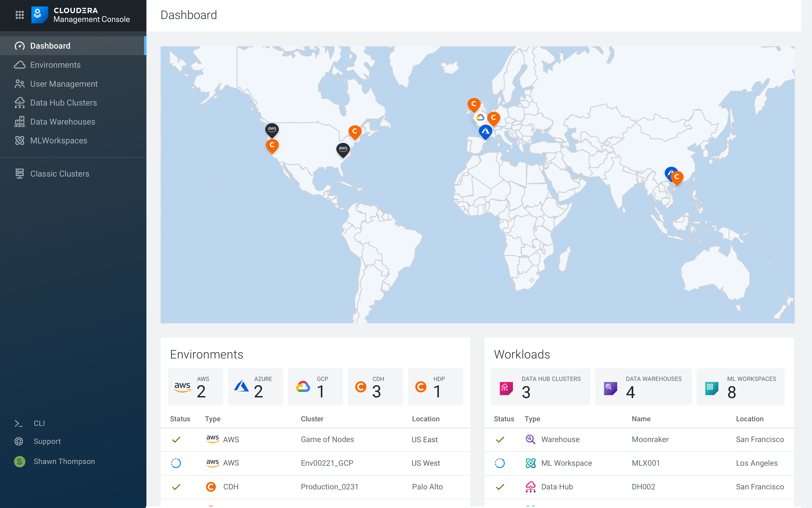This screenshot has height=508, width=812.
Task: Click the CLI terminal prompt icon
Action: pos(18,423)
